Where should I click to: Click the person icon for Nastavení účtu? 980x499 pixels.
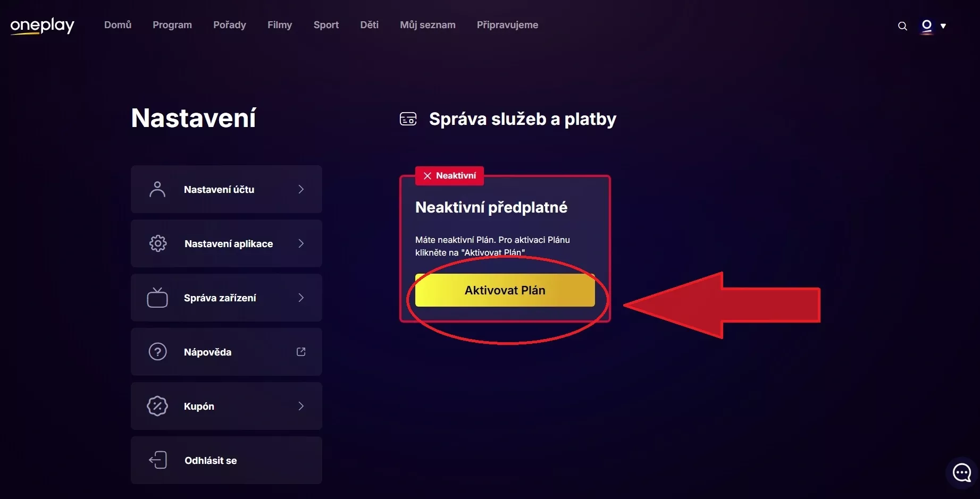[157, 189]
